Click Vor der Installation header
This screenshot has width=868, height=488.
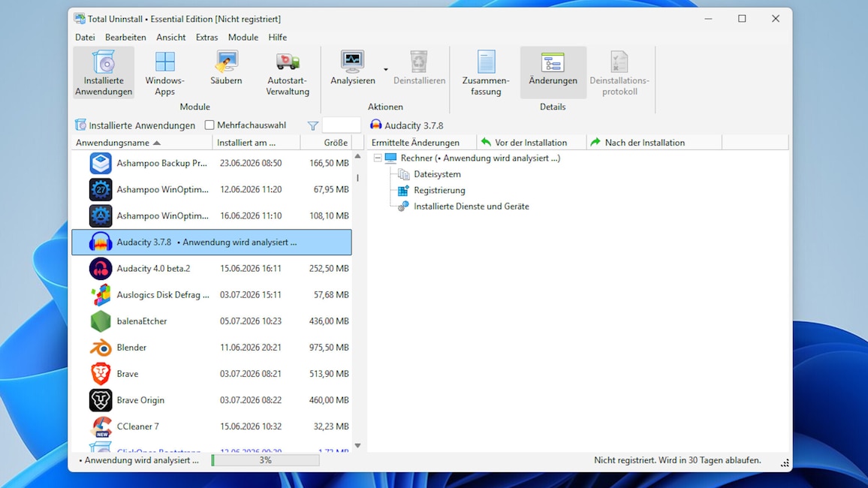[532, 143]
